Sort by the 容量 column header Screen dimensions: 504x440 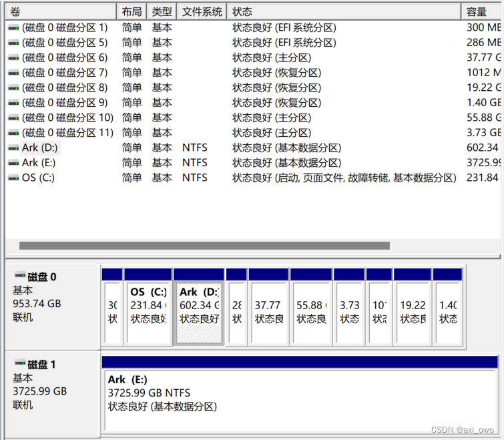tap(482, 12)
